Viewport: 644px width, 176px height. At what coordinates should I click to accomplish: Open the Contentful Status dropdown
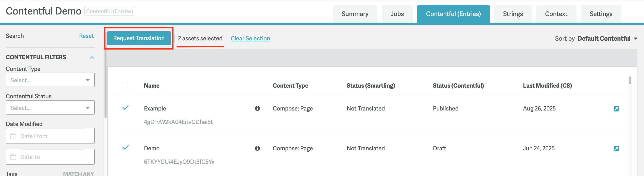coord(50,108)
